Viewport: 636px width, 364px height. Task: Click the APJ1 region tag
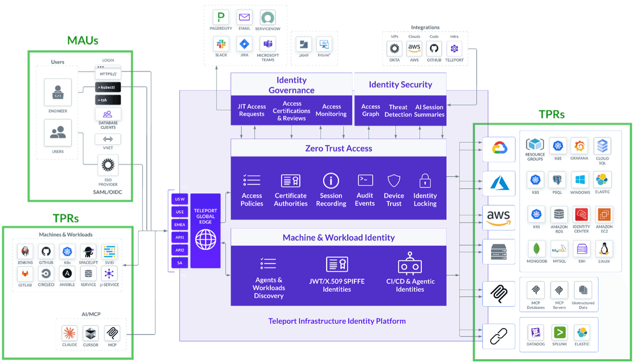click(x=180, y=237)
